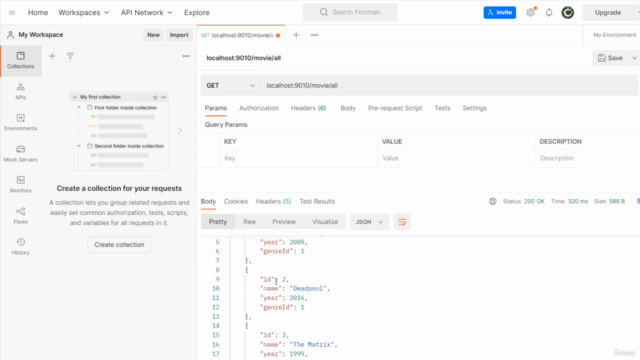Open Workspaces dropdown menu
This screenshot has height=360, width=640.
pos(84,13)
